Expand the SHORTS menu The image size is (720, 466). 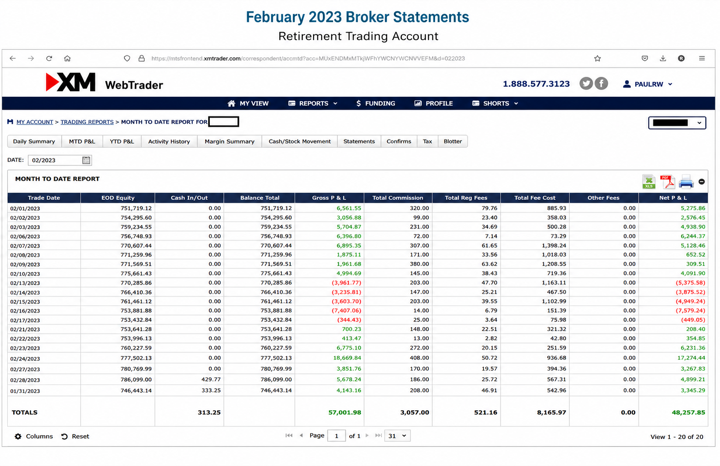(x=495, y=103)
